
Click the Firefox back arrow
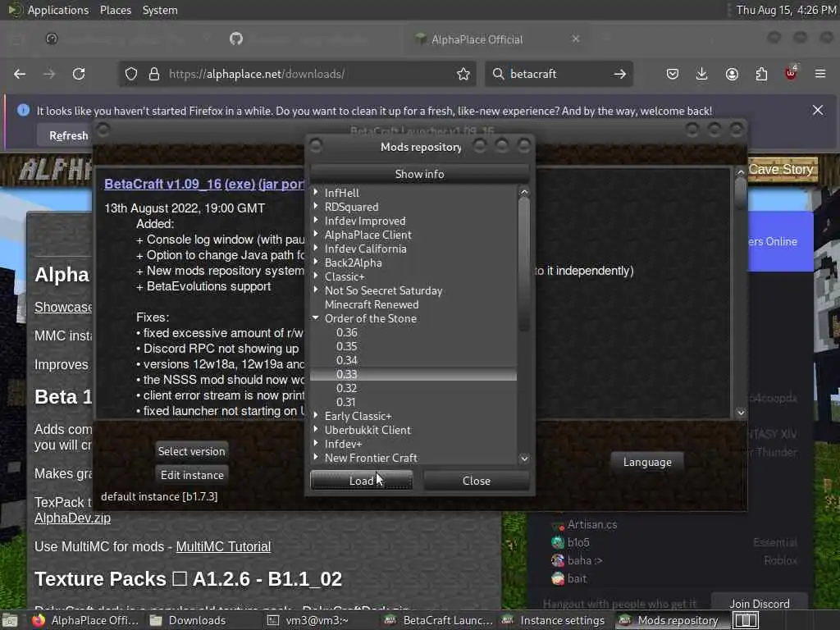(20, 74)
